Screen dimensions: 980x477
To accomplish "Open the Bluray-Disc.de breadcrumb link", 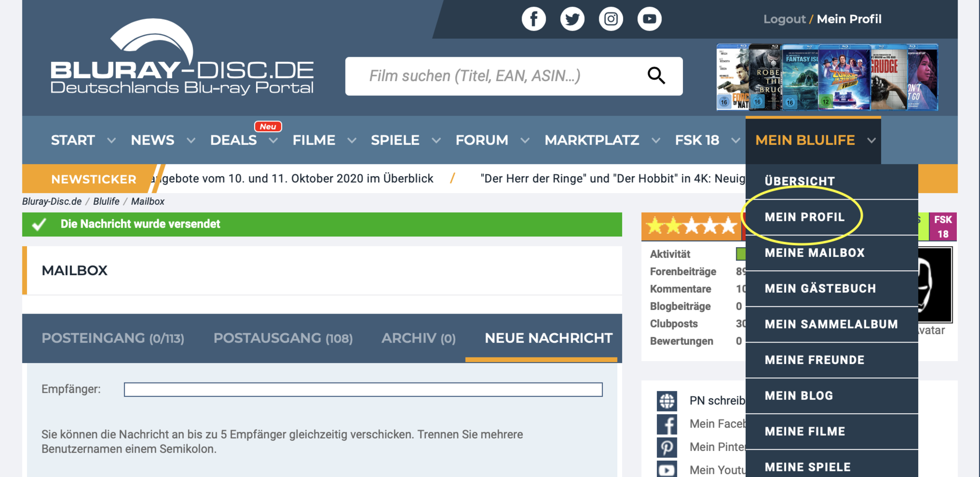I will (x=52, y=201).
